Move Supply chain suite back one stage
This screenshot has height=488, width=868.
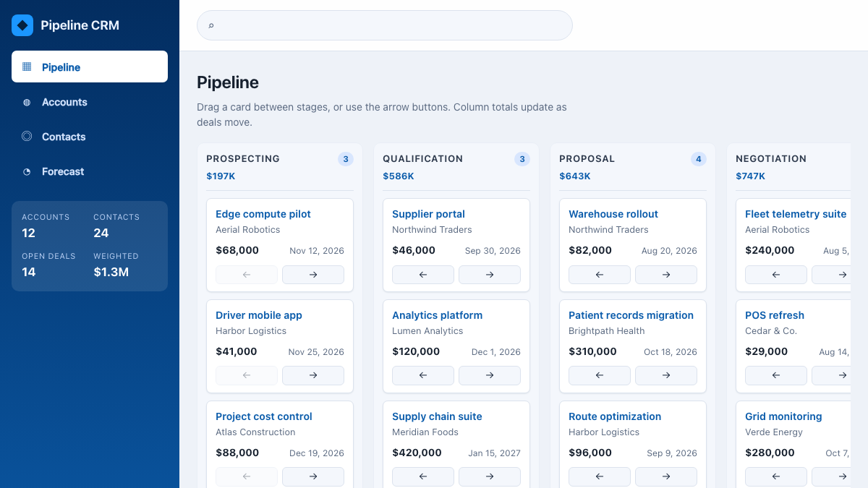coord(423,477)
